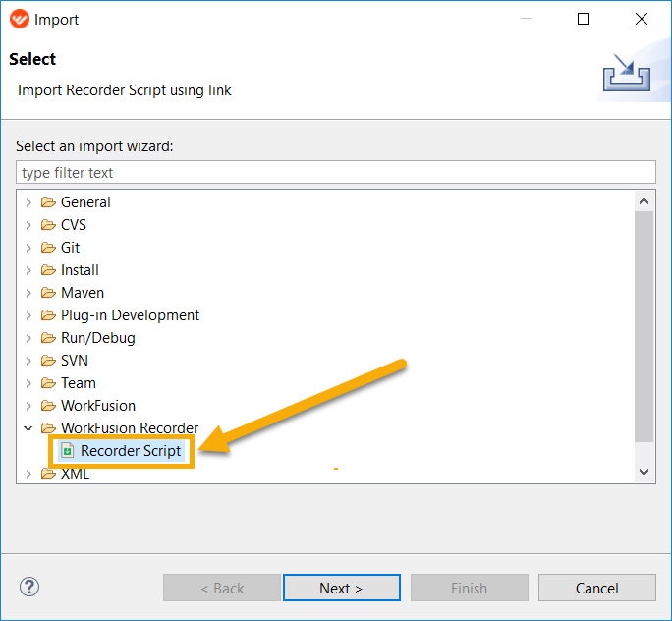This screenshot has width=672, height=621.
Task: Click the Team folder icon
Action: click(48, 382)
